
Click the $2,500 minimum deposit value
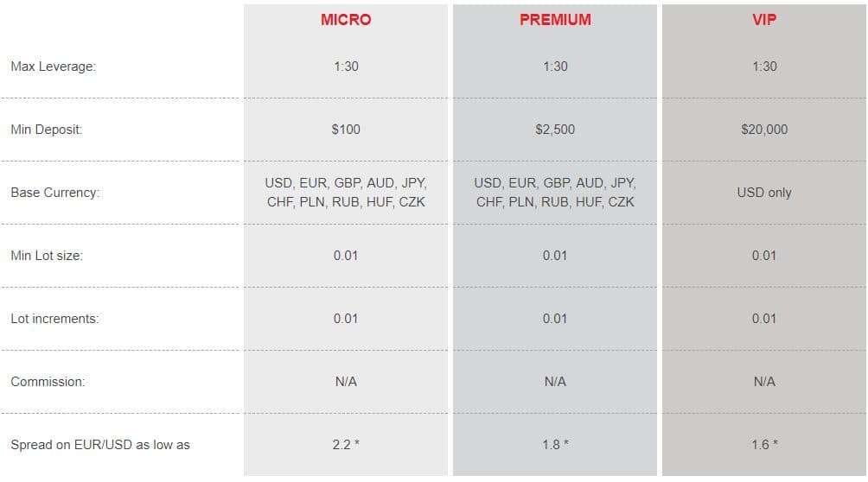pos(555,130)
